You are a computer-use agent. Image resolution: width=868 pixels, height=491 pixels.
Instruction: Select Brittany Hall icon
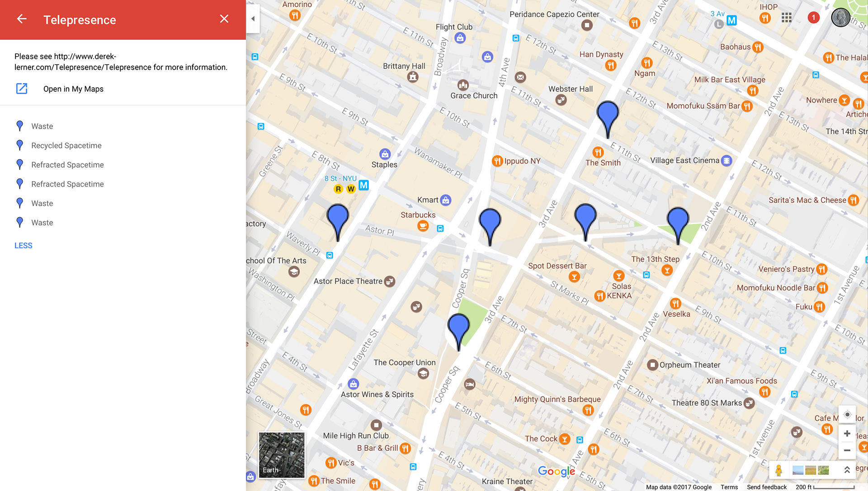point(413,77)
